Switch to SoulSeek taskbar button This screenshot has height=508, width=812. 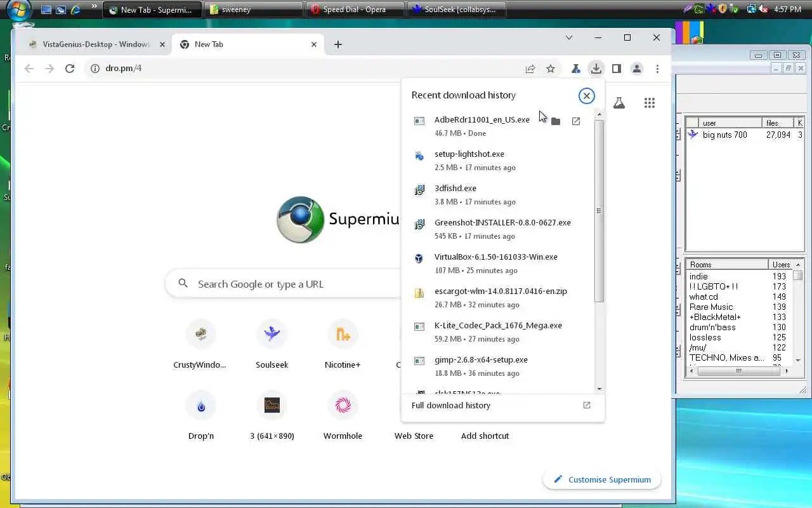[x=456, y=10]
